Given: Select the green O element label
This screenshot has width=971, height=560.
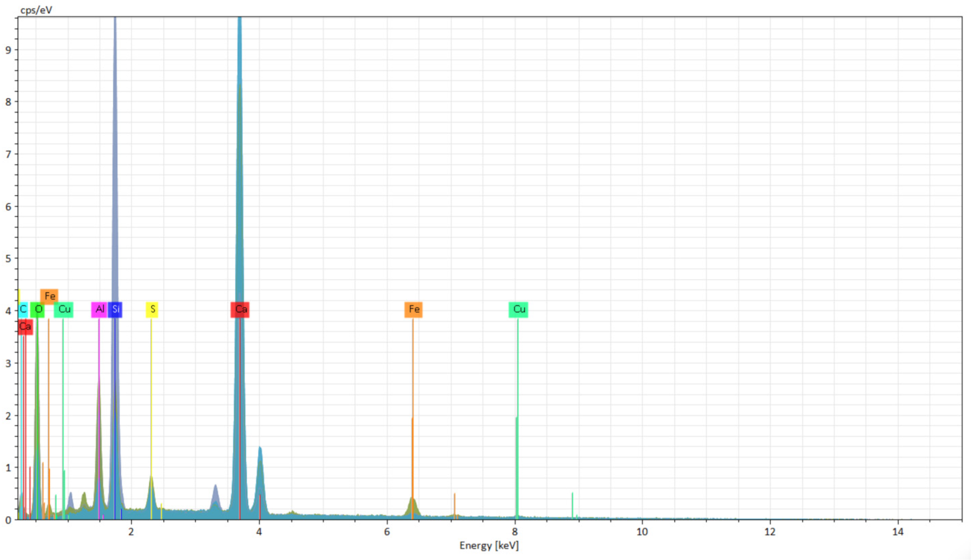Looking at the screenshot, I should (38, 309).
